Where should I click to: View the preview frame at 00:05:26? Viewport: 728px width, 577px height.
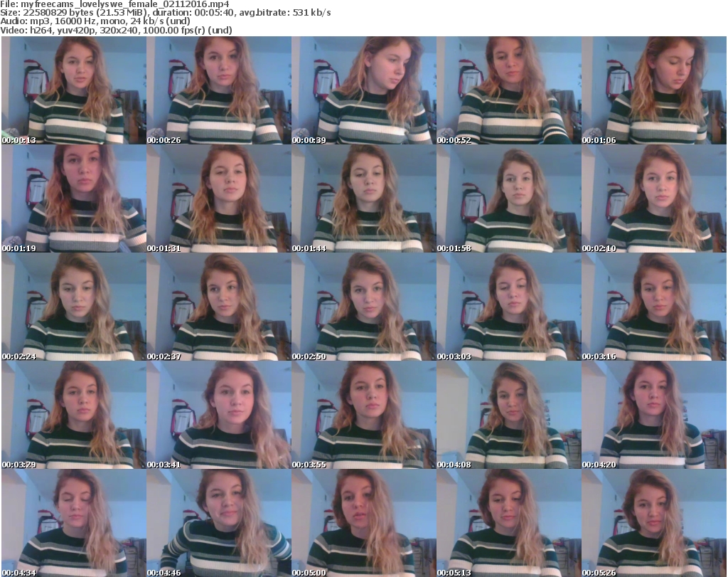654,523
